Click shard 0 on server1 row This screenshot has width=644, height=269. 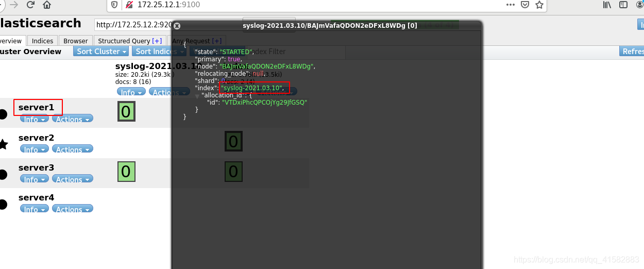click(x=126, y=112)
